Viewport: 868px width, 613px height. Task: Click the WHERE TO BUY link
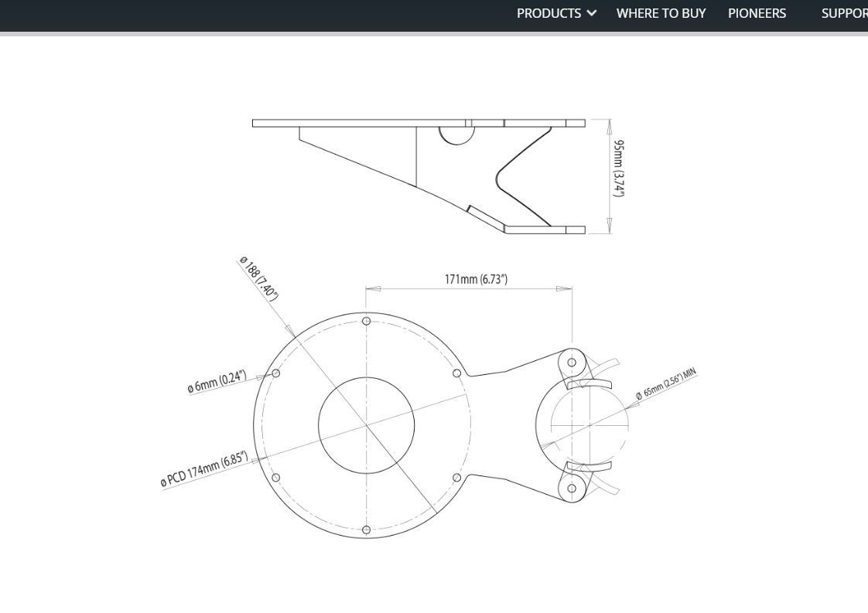[x=661, y=13]
